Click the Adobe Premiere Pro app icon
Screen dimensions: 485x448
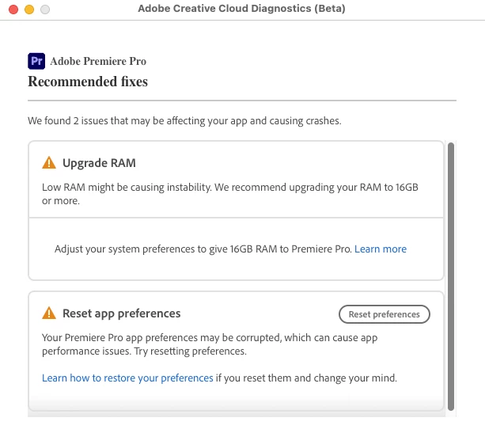point(36,61)
